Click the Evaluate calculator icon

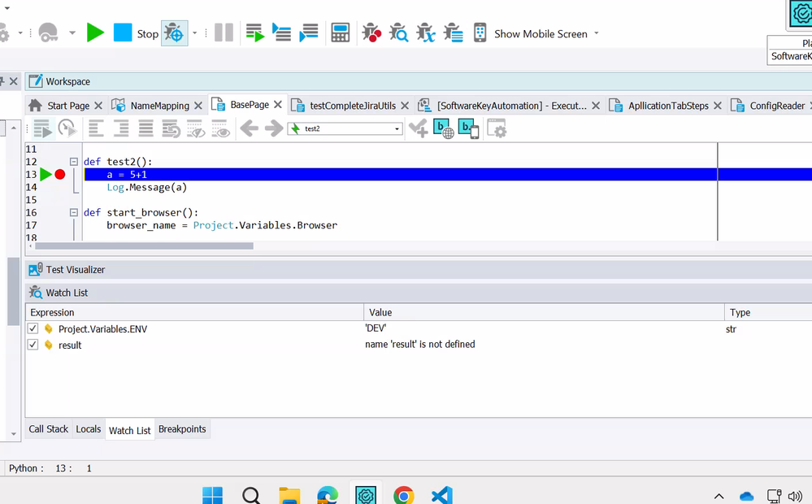(x=341, y=33)
